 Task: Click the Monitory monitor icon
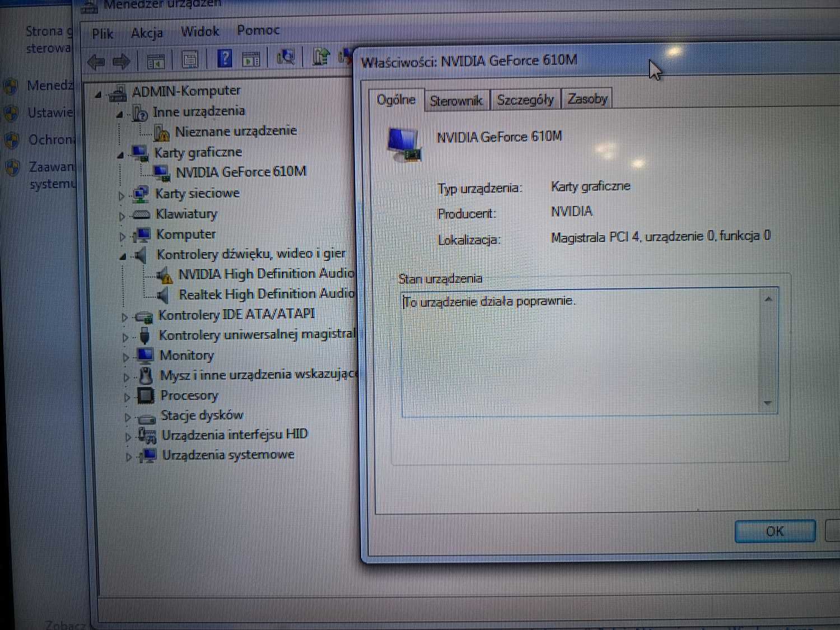tap(145, 356)
